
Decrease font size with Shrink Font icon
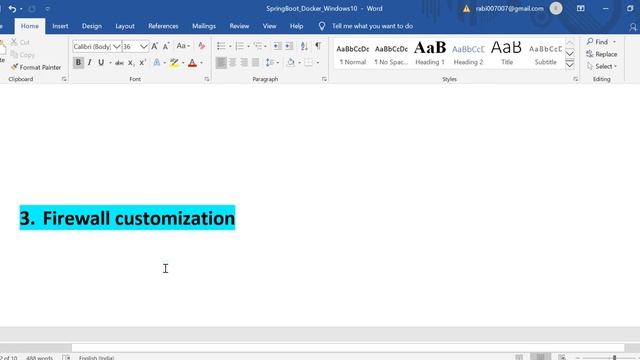[x=166, y=47]
